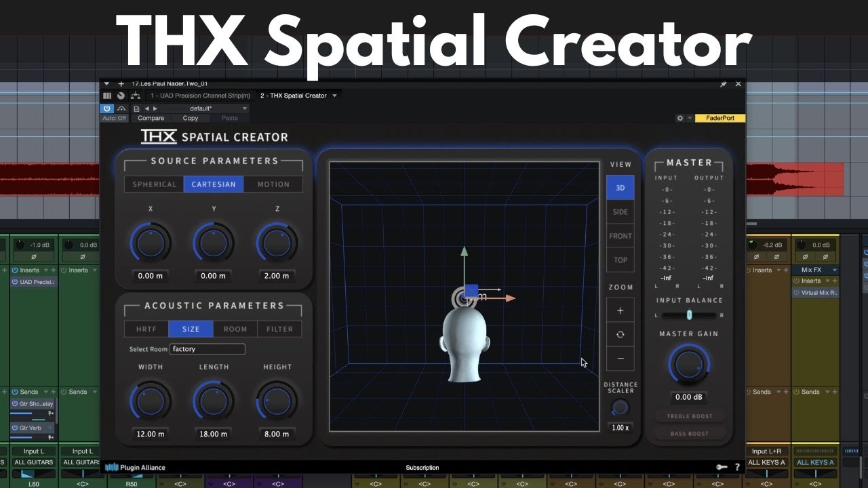868x488 pixels.
Task: Open the license key icon
Action: coord(722,467)
